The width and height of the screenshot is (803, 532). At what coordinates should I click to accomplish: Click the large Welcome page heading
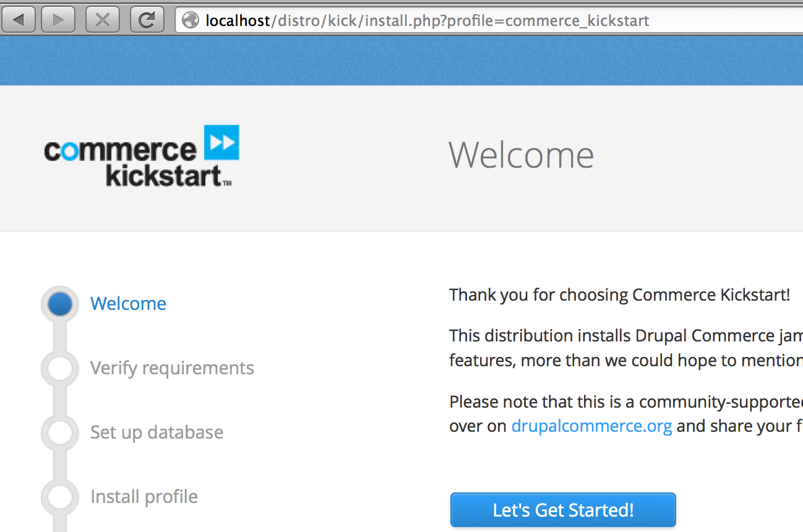coord(521,155)
